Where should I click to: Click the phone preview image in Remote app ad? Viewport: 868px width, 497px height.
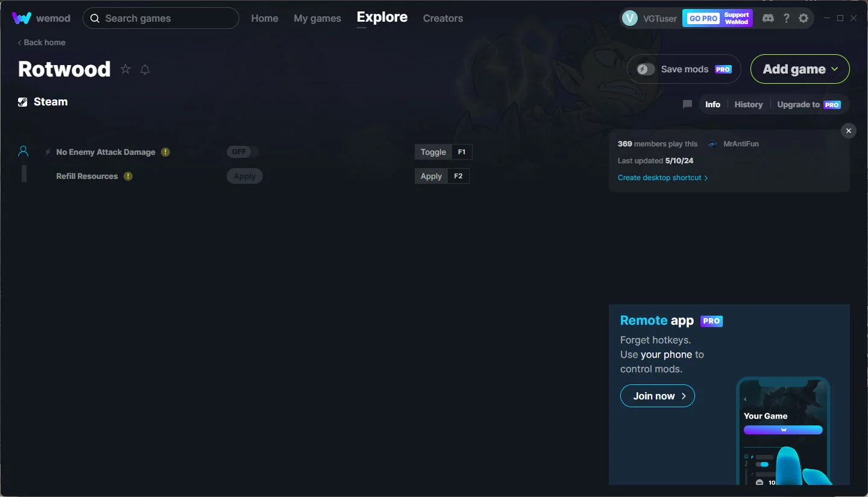click(784, 431)
